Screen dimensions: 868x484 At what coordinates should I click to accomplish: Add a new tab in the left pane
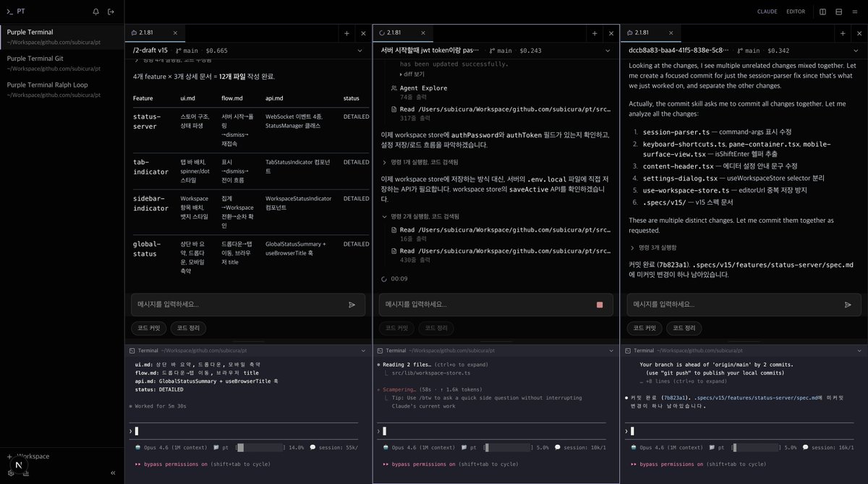point(346,33)
